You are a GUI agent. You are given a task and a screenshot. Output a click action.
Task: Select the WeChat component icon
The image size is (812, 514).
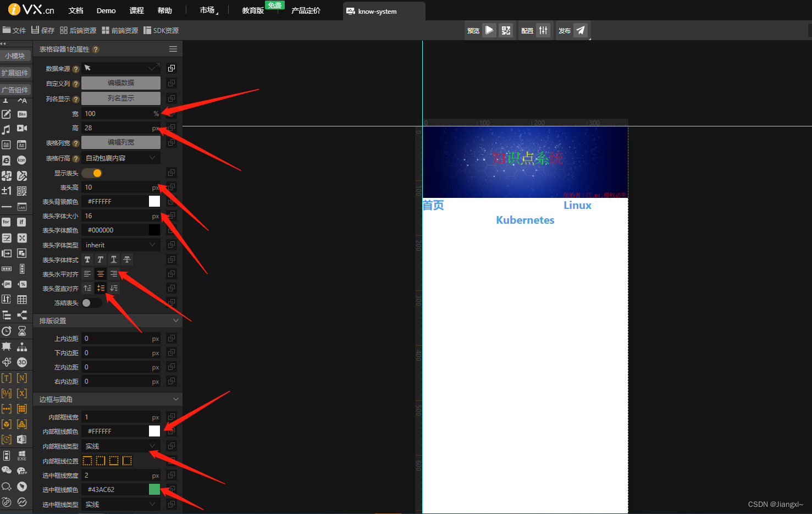[6, 471]
